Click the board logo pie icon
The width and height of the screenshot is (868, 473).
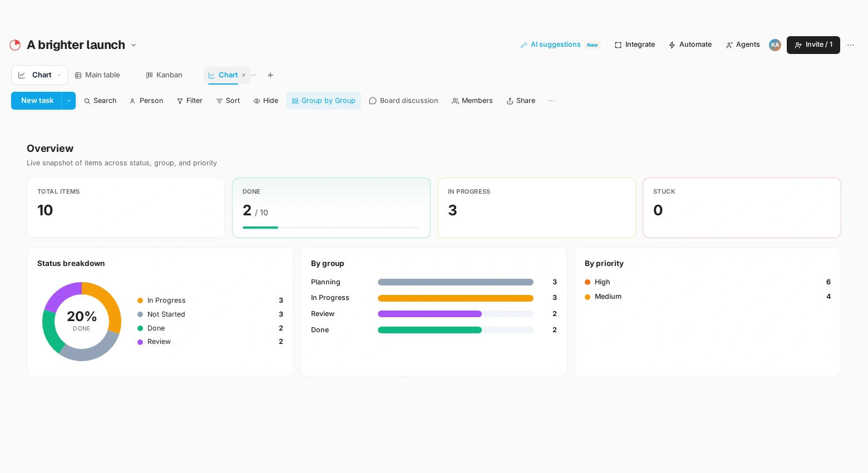coord(15,45)
